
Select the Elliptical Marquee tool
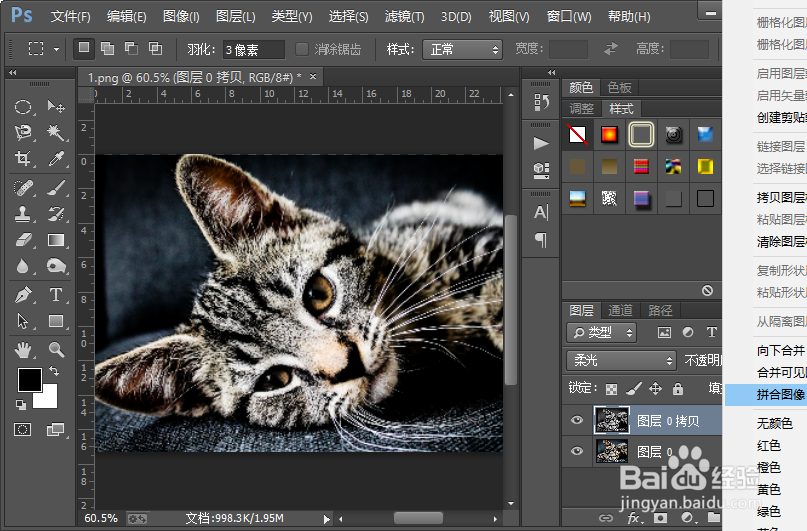coord(23,107)
